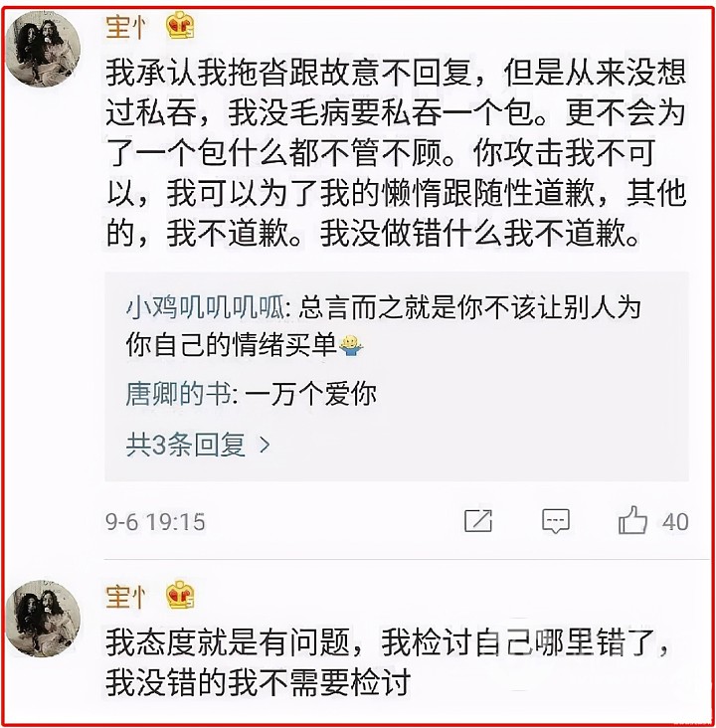Tap the like count 40
716x728 pixels.
point(675,521)
